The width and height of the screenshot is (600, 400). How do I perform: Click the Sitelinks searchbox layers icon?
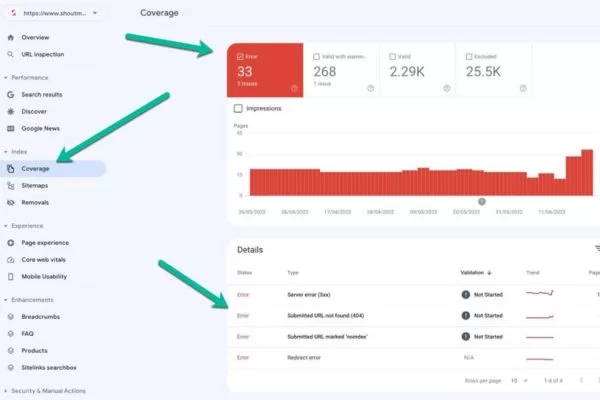[11, 367]
